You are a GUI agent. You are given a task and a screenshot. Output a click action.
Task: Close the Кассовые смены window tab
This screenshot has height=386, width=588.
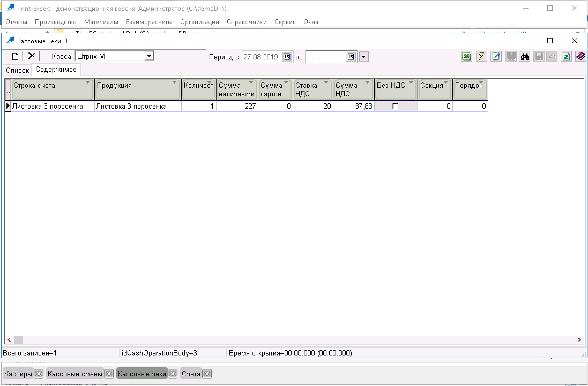(x=109, y=374)
